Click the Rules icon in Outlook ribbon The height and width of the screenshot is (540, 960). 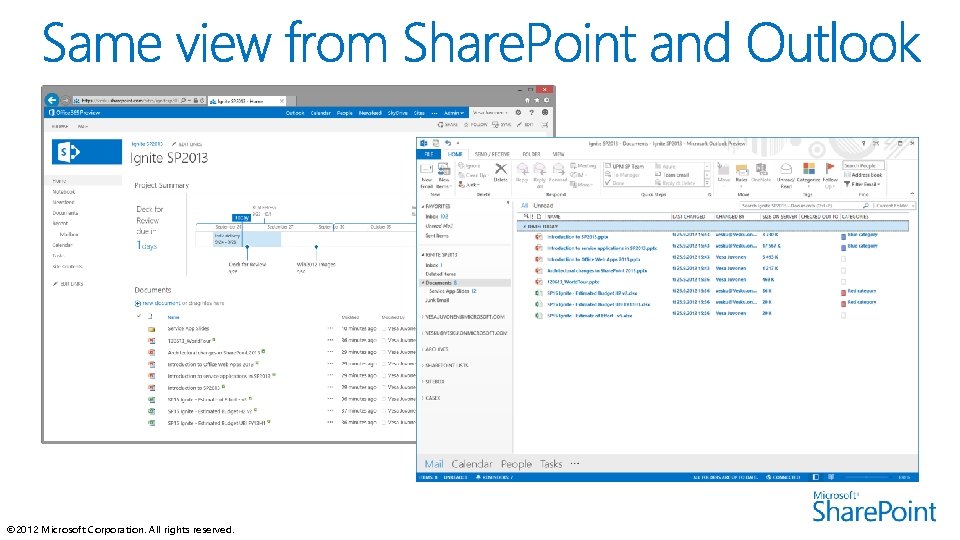pos(741,169)
